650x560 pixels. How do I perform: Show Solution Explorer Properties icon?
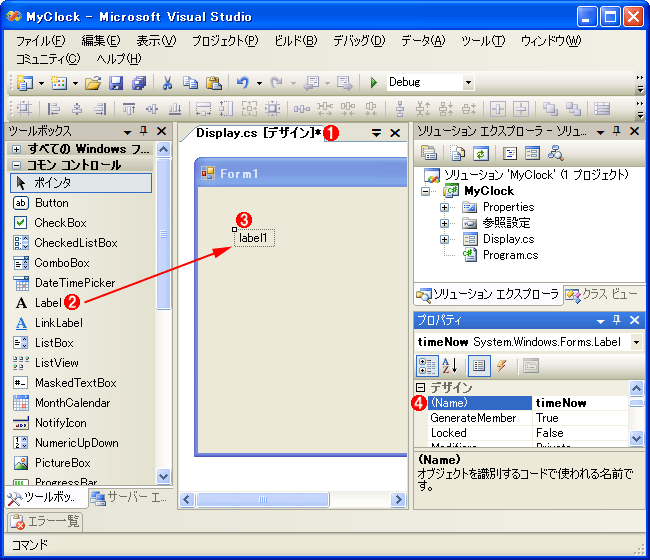coord(429,153)
